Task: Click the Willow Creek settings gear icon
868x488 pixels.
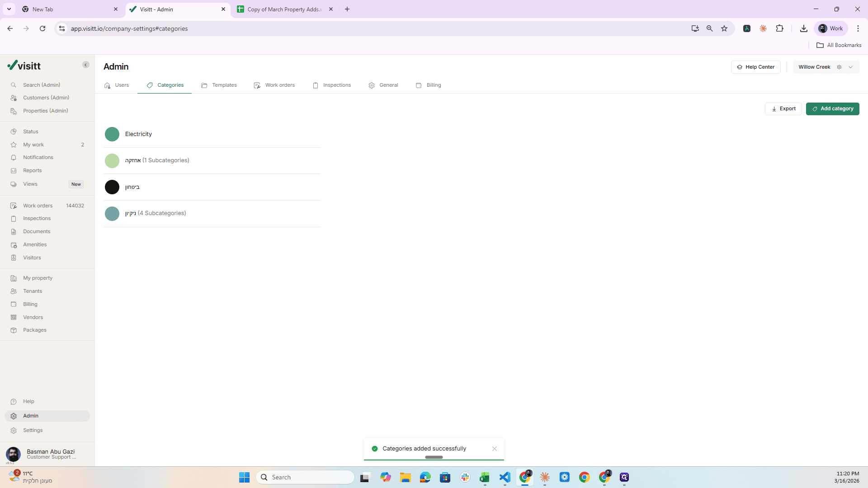Action: pyautogui.click(x=839, y=67)
